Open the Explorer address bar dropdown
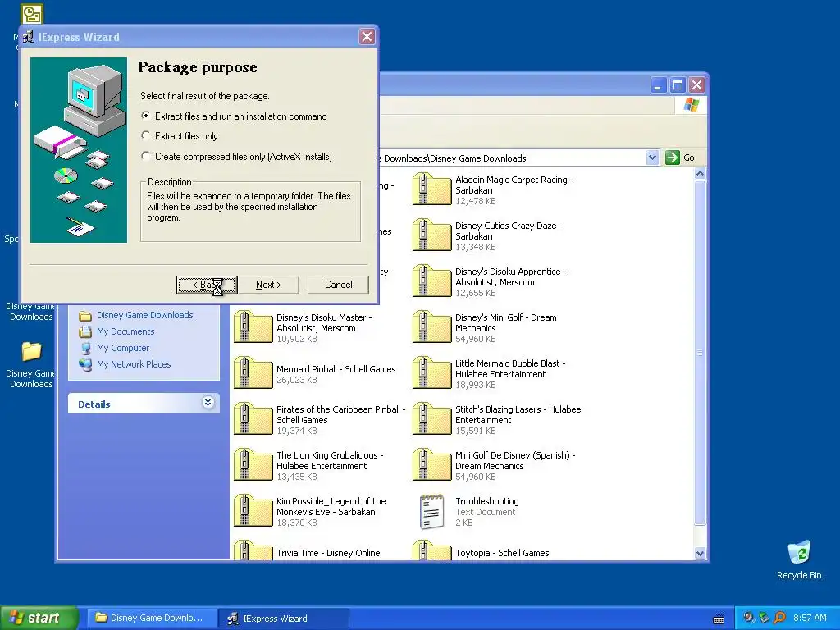 (x=652, y=157)
